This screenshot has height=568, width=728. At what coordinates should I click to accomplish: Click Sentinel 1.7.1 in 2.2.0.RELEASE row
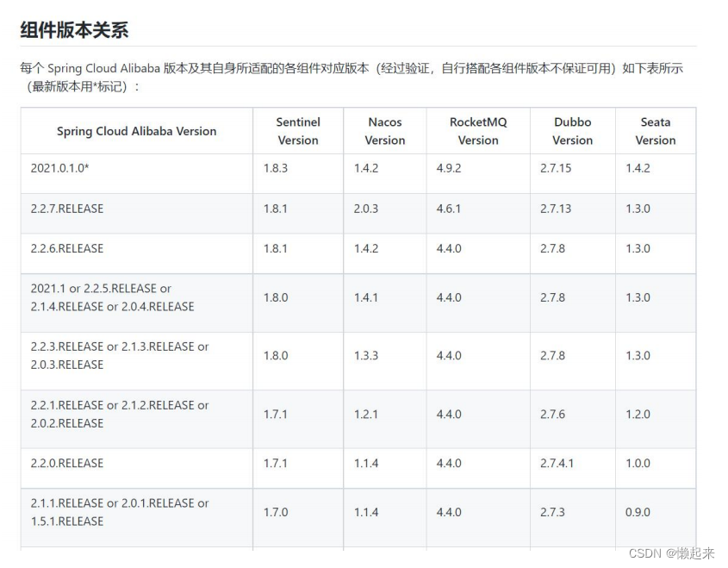(276, 463)
